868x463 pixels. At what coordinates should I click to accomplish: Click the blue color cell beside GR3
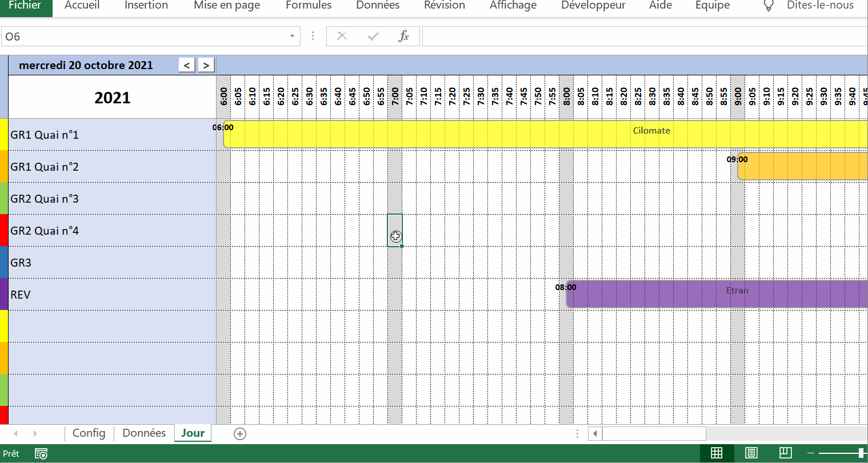click(4, 263)
